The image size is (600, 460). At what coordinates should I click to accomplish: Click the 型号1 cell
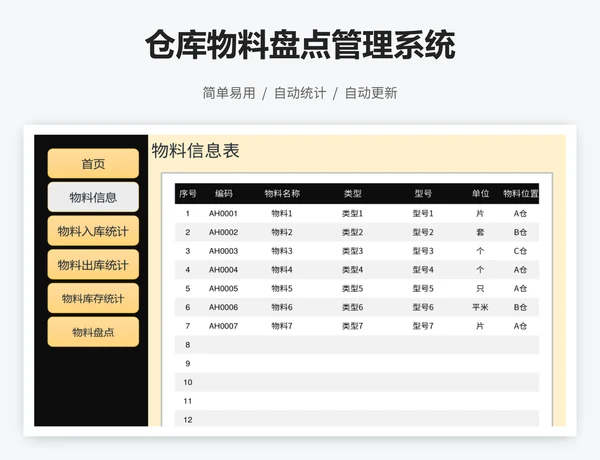[423, 214]
